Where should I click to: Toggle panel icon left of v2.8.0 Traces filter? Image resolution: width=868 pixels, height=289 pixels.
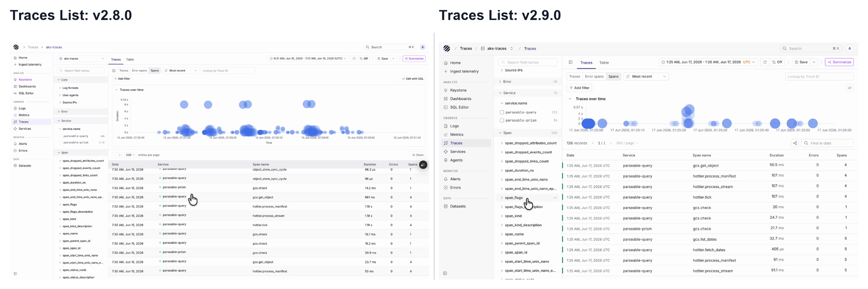tap(114, 71)
